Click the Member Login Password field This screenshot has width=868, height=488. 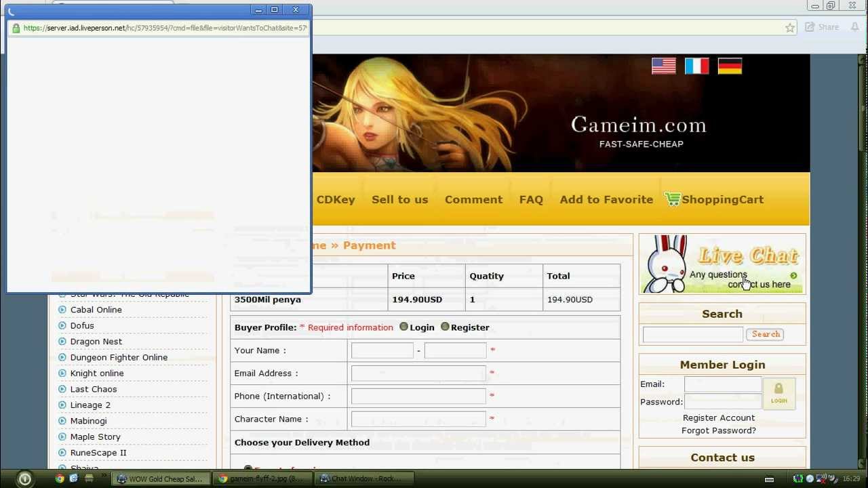click(723, 401)
